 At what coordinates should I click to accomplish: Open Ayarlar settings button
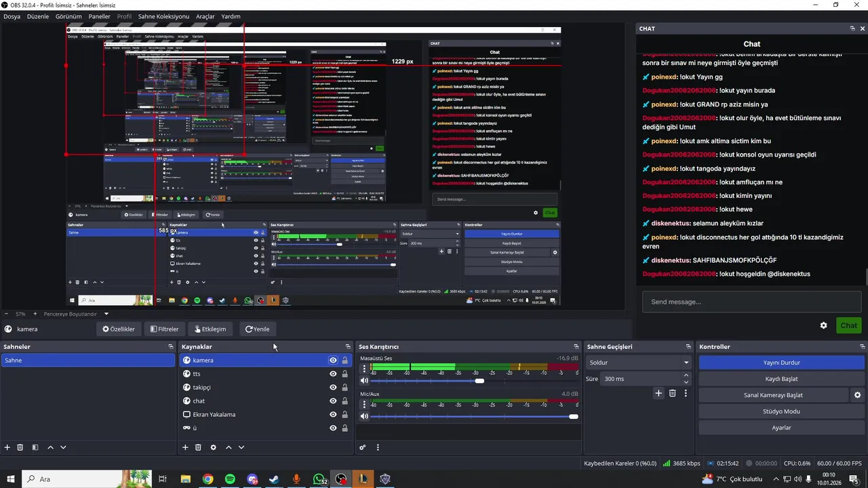pyautogui.click(x=781, y=428)
